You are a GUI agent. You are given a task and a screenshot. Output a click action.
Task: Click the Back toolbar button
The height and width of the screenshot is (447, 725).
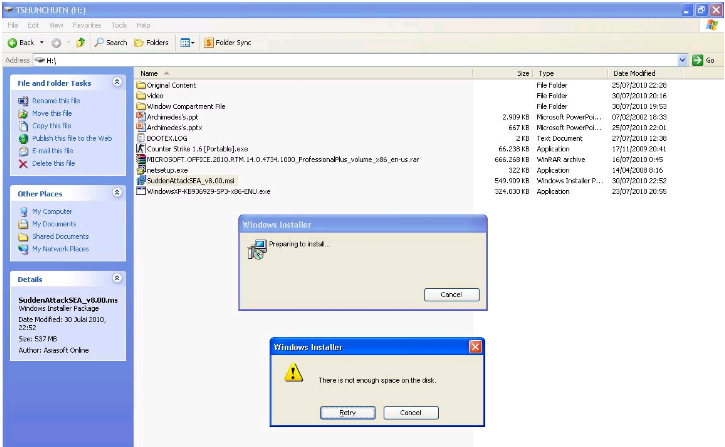pos(21,43)
